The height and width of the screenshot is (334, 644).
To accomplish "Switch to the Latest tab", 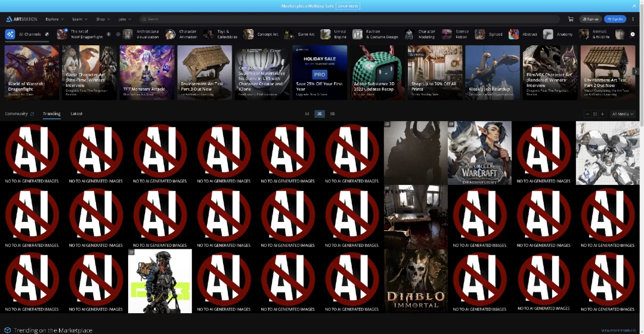I will (x=76, y=114).
